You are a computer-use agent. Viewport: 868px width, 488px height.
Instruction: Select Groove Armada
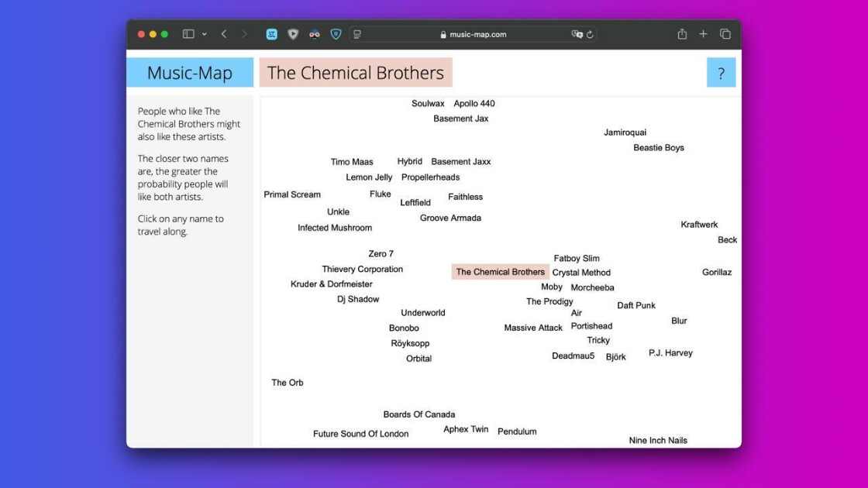[x=450, y=218]
